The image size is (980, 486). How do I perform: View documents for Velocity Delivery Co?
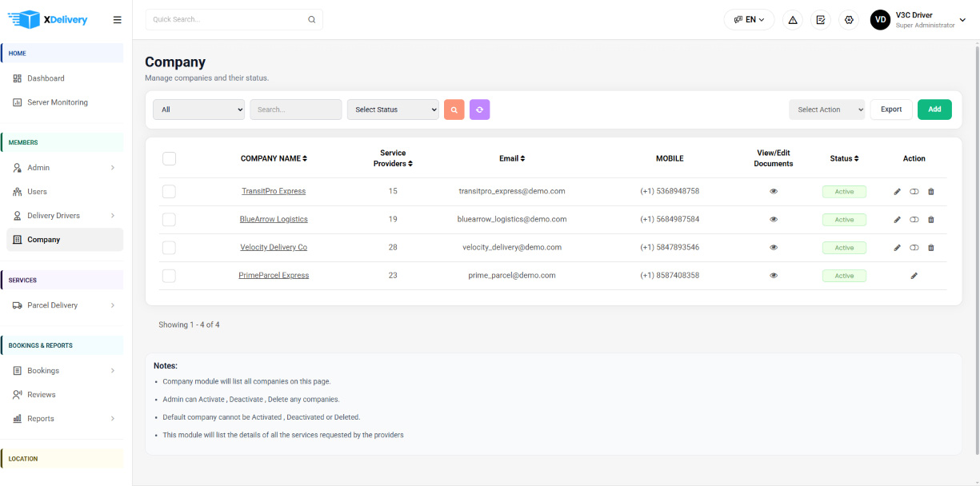pyautogui.click(x=774, y=248)
